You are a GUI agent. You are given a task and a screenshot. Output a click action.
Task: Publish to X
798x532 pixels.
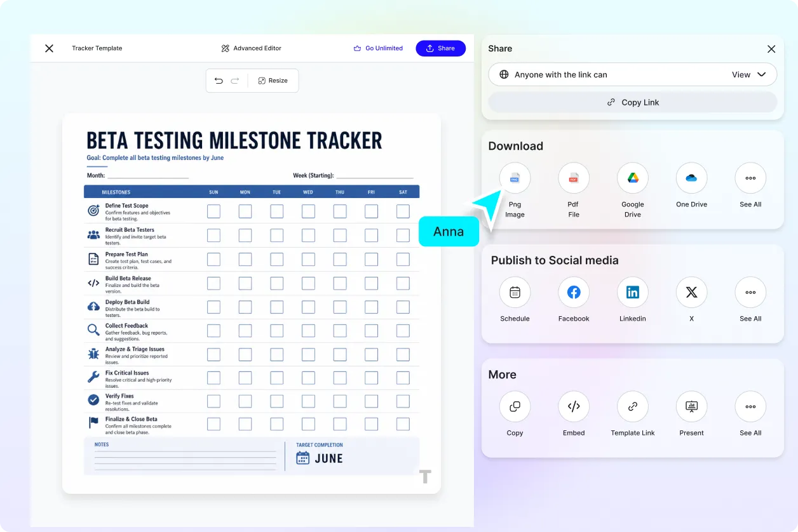tap(691, 293)
